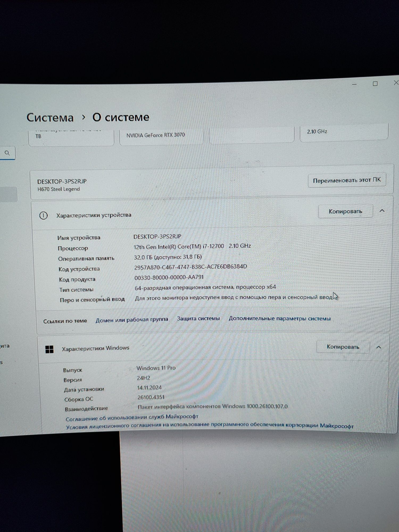Select the H670 Steel Legend text

pos(59,189)
